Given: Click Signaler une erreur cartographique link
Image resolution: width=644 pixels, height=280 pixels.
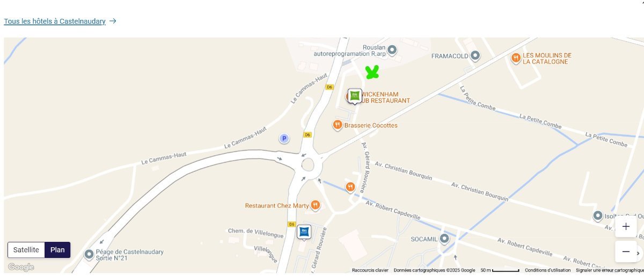Looking at the screenshot, I should click(610, 270).
